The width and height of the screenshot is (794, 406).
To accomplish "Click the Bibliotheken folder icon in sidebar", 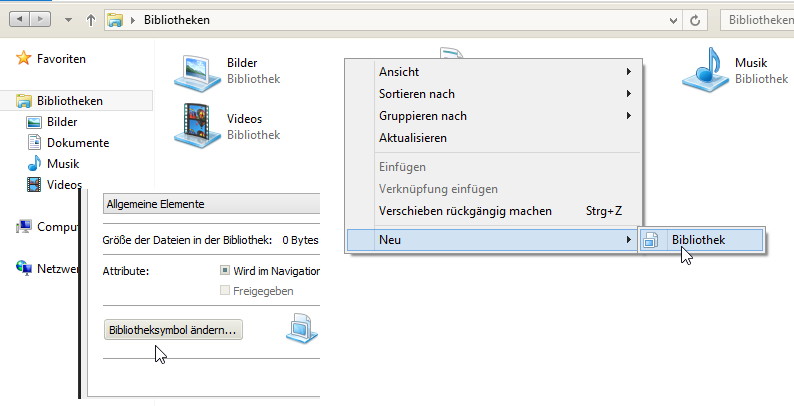I will pyautogui.click(x=24, y=101).
